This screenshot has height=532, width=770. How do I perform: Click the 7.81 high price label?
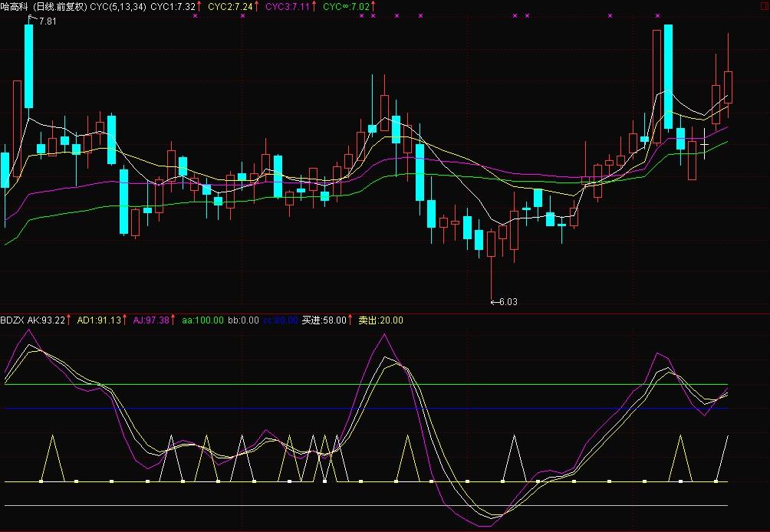(x=47, y=21)
